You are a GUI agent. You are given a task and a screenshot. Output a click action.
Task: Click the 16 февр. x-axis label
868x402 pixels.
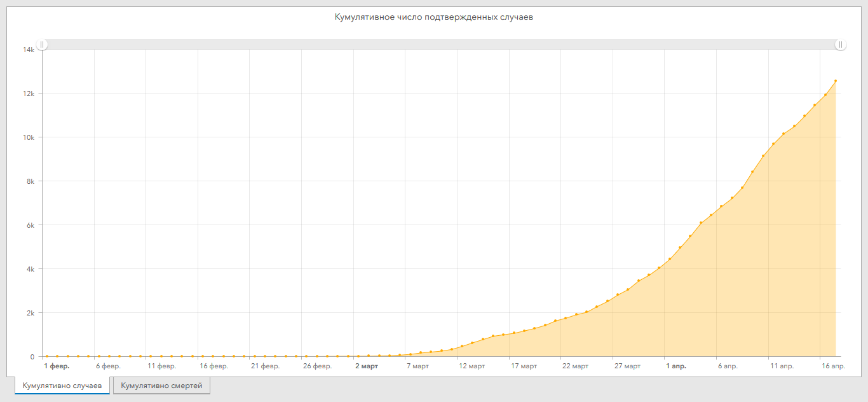point(214,366)
